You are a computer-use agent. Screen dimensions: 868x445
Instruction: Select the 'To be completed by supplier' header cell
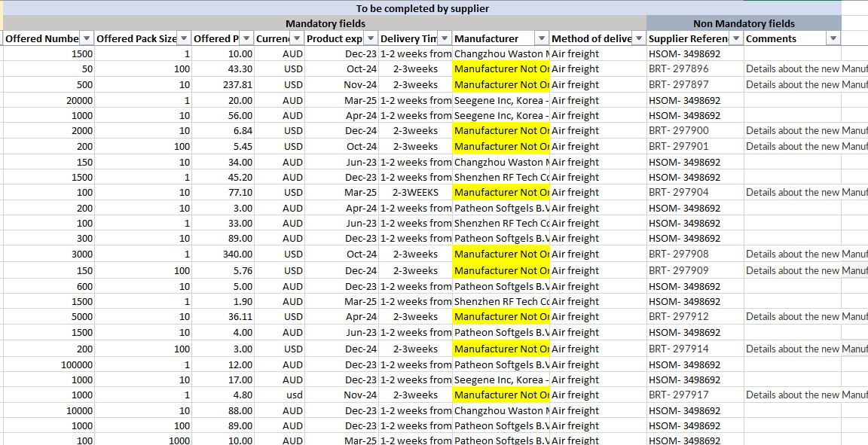coord(422,8)
